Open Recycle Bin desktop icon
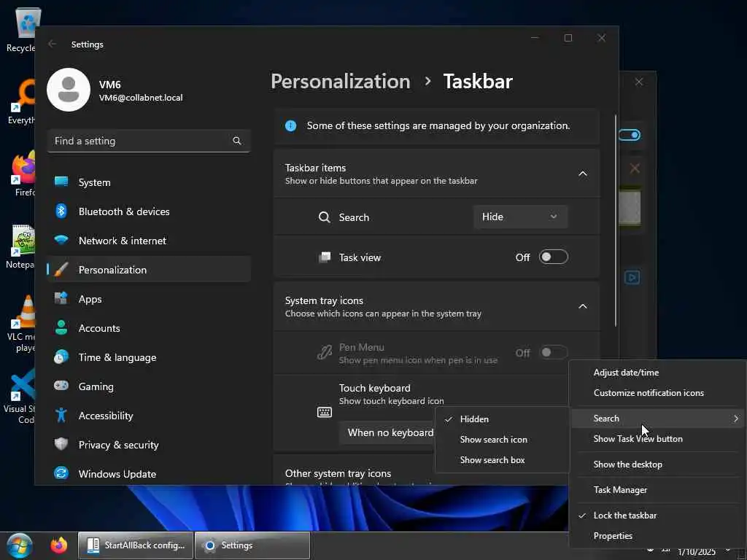This screenshot has width=747, height=560. tap(21, 29)
